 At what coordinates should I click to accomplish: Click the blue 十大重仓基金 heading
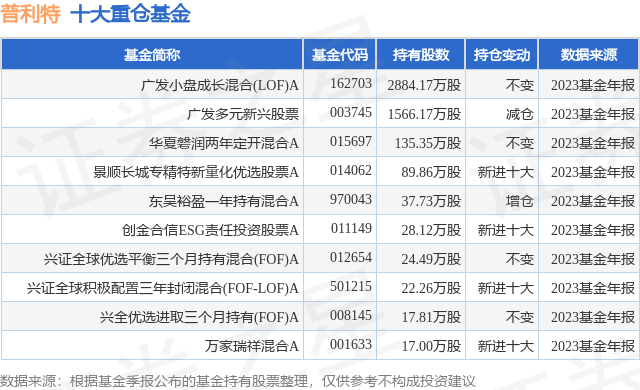[x=130, y=14]
